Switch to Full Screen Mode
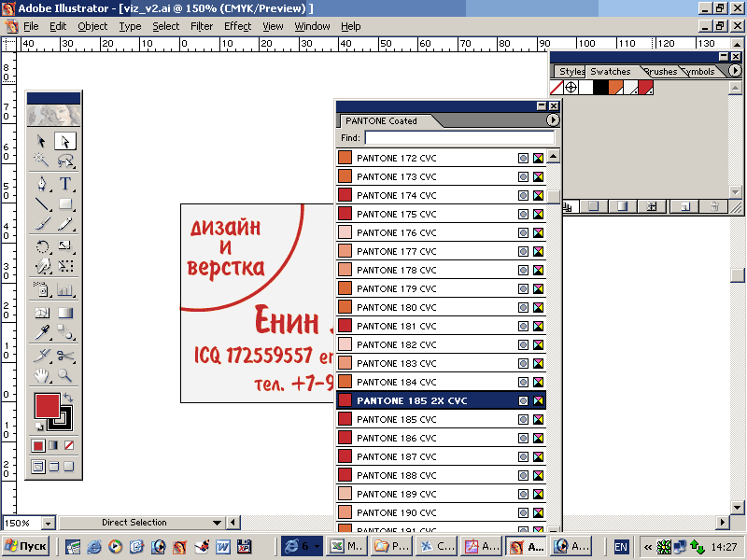The height and width of the screenshot is (560, 747). click(69, 467)
